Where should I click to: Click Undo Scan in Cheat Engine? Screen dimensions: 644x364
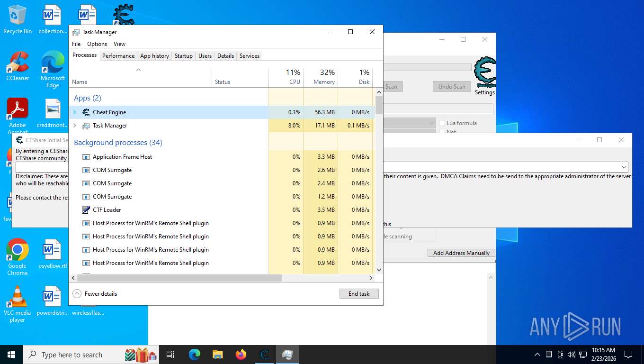[x=452, y=87]
